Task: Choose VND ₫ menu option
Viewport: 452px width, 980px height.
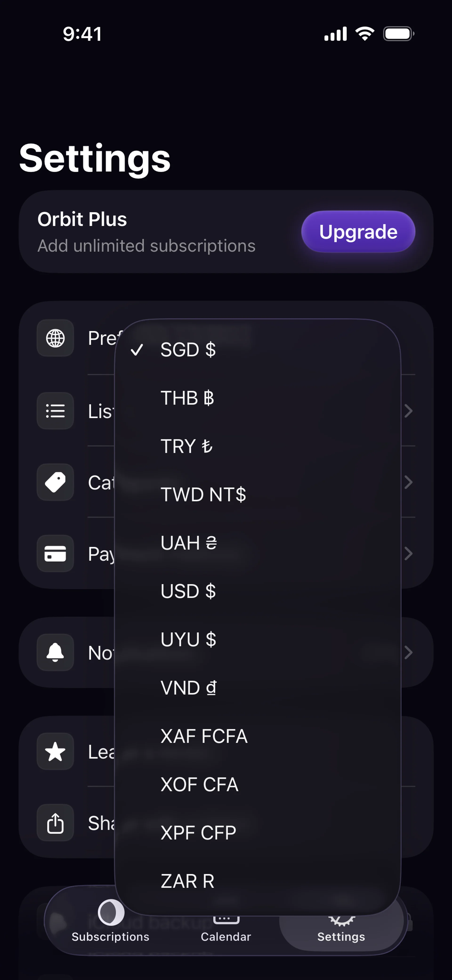Action: point(188,688)
